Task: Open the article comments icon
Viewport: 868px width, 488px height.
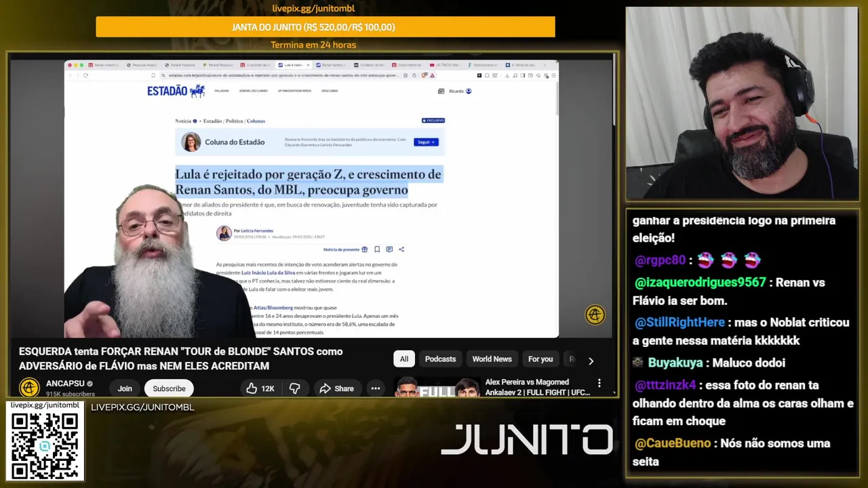Action: (389, 249)
